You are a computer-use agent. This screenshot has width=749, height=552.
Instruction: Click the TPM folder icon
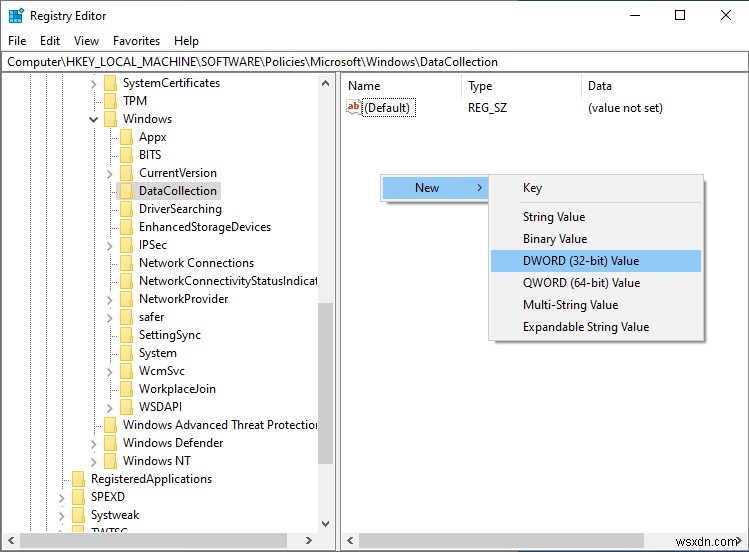pos(110,101)
